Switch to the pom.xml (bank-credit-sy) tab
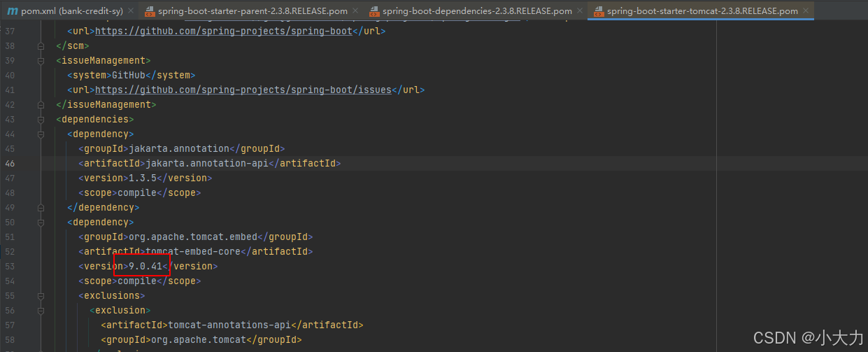 (x=71, y=11)
